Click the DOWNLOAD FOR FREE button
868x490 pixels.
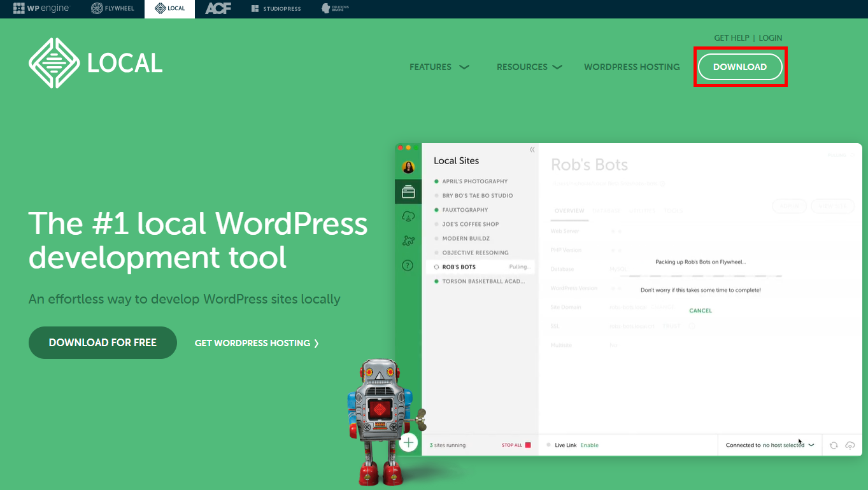(x=103, y=342)
